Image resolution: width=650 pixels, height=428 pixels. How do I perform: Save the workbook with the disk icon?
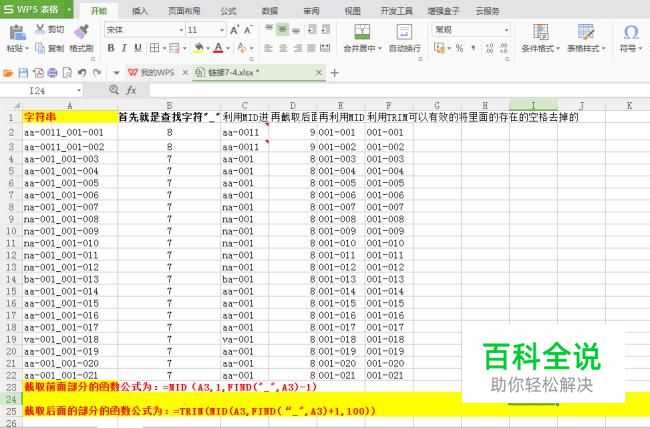click(x=23, y=73)
